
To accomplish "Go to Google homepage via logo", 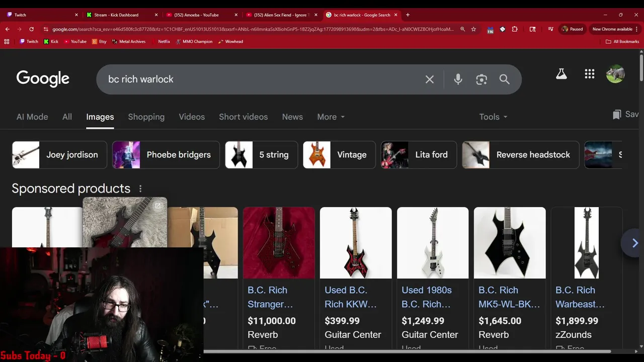I will point(43,79).
